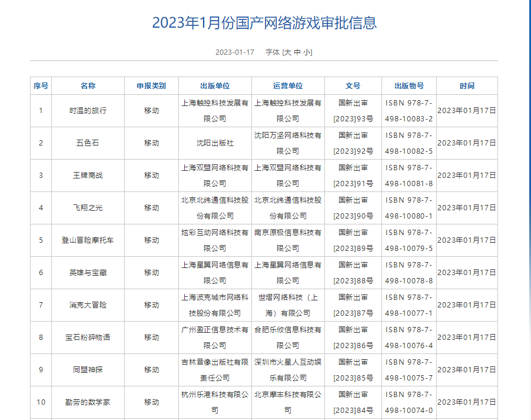Select the game name 王牌商战
This screenshot has height=420, width=531.
click(88, 176)
